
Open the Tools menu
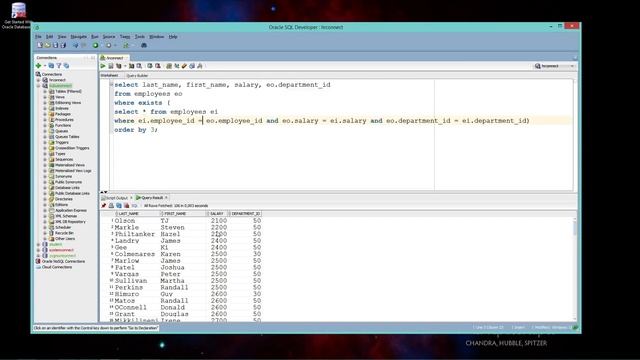click(140, 37)
